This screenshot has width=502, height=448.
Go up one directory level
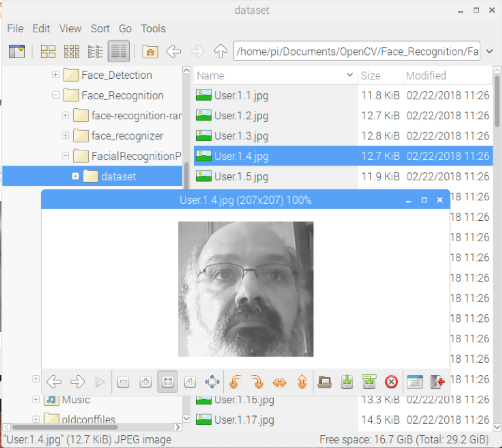(220, 51)
